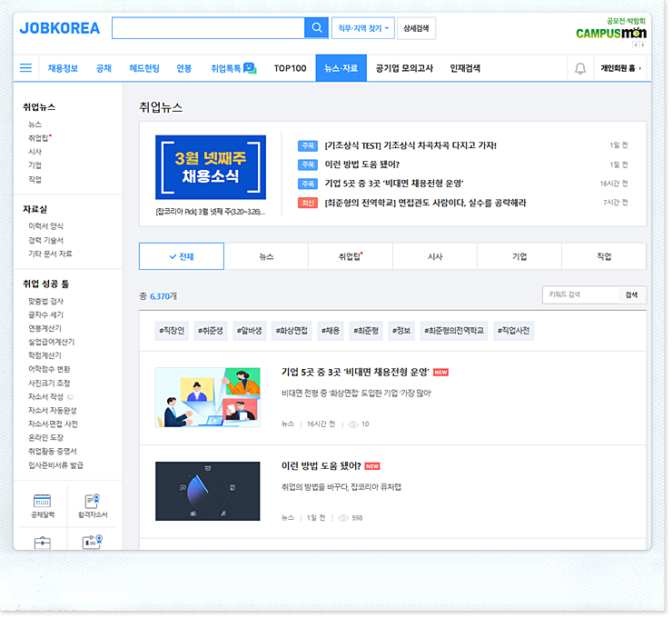Open 채용정보 in the top navigation
The height and width of the screenshot is (618, 672).
pyautogui.click(x=63, y=68)
